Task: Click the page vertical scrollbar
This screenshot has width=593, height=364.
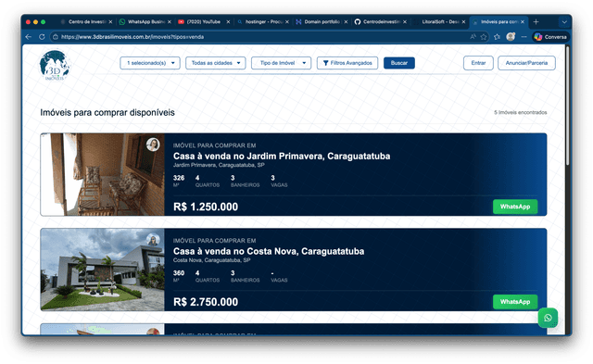Action: click(x=567, y=106)
